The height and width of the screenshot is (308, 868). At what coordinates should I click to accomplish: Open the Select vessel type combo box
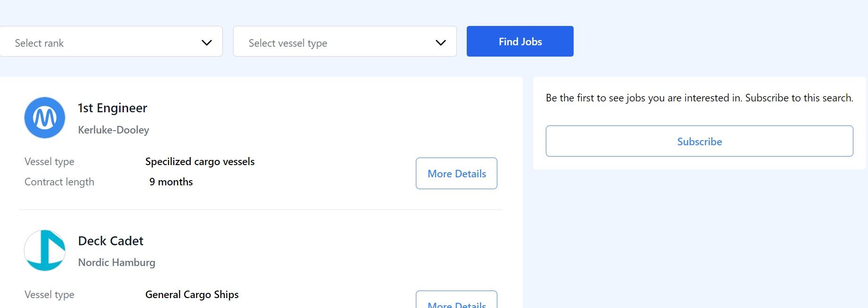coord(345,42)
